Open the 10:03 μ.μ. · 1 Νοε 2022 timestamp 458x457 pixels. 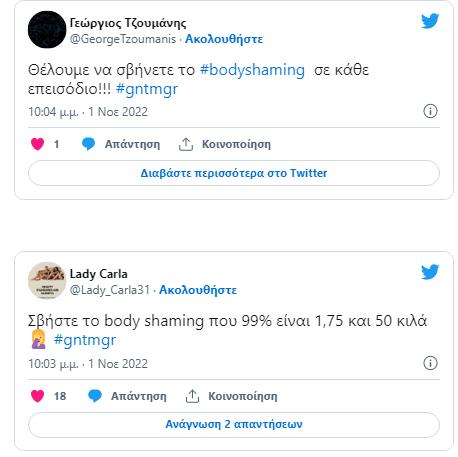(88, 364)
